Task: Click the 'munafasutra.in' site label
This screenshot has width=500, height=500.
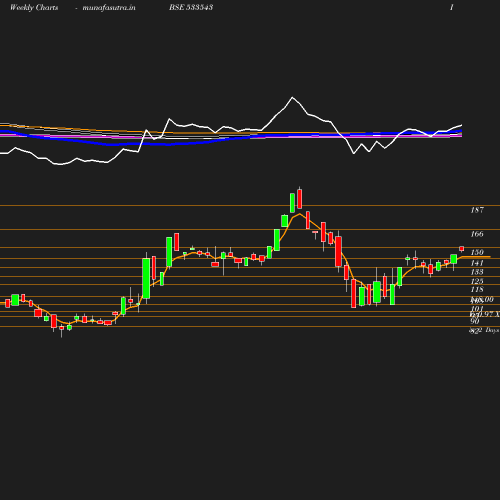Action: tap(109, 7)
